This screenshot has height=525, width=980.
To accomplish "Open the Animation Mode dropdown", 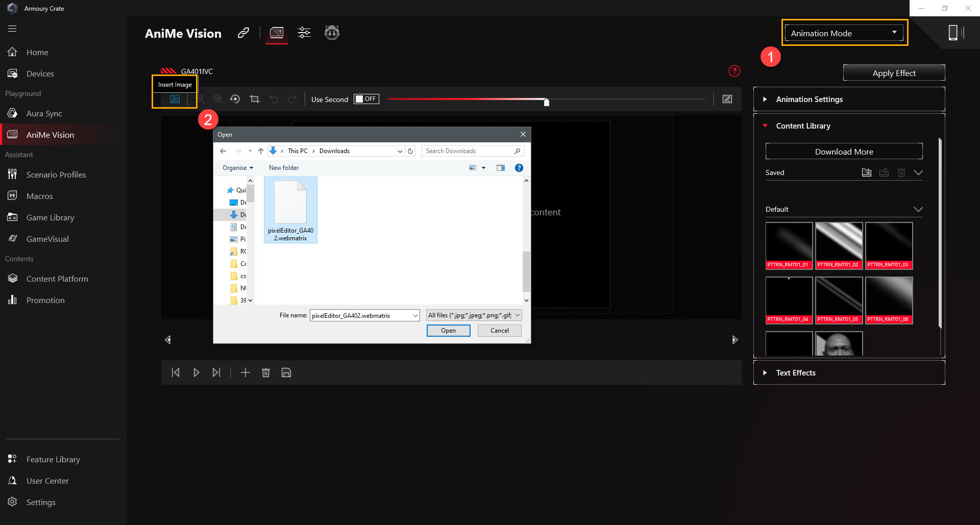I will pos(844,33).
